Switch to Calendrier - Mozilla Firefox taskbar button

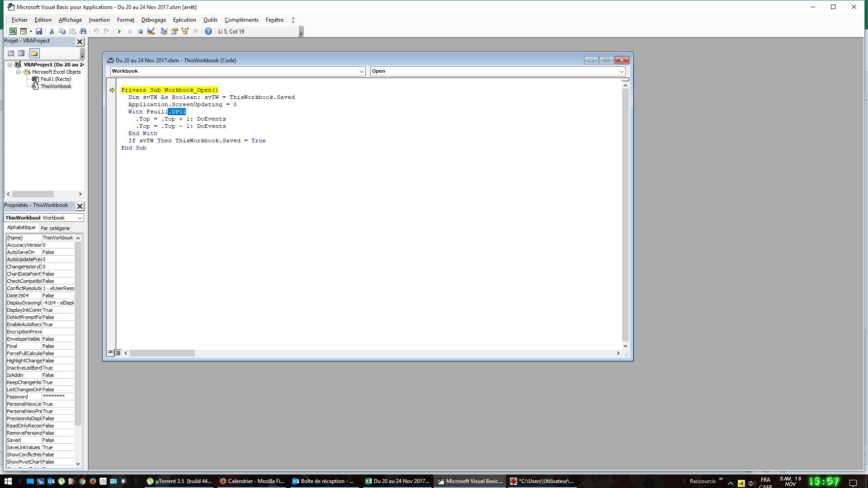click(x=252, y=481)
